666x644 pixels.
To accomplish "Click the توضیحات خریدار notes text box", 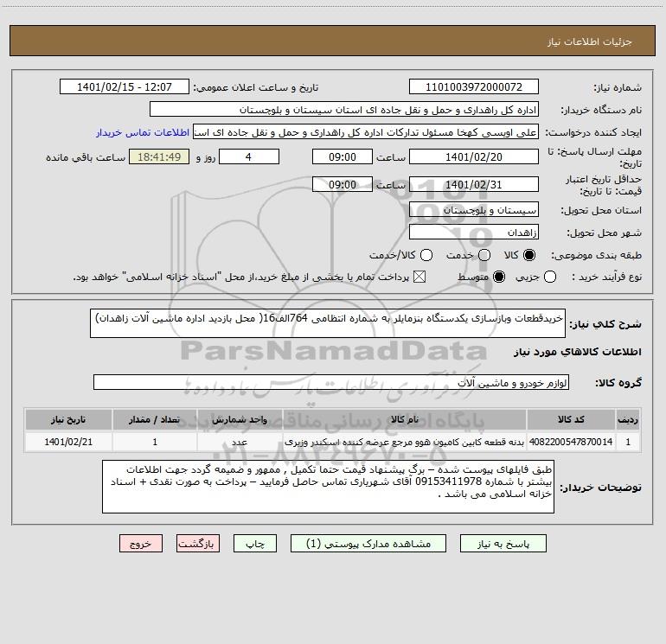I will click(328, 487).
